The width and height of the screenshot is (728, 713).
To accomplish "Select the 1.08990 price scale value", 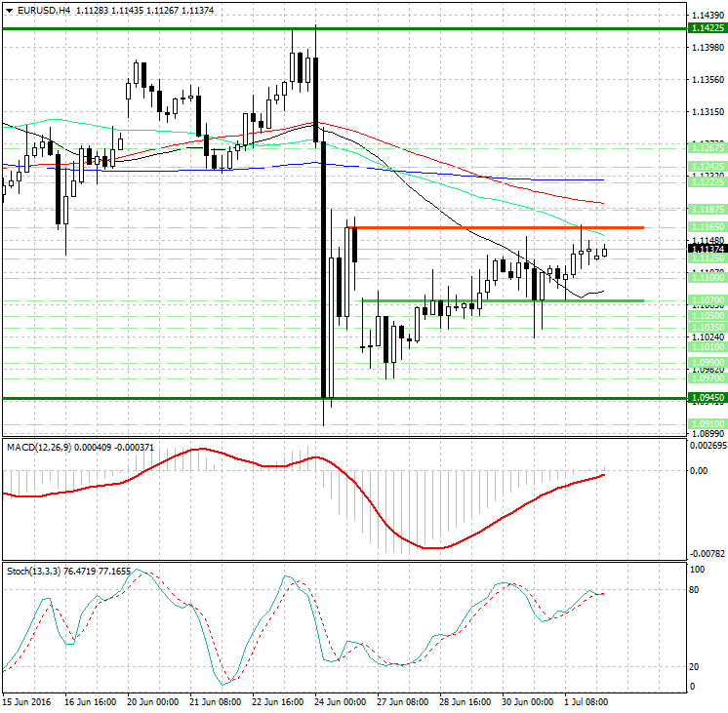I will point(708,433).
